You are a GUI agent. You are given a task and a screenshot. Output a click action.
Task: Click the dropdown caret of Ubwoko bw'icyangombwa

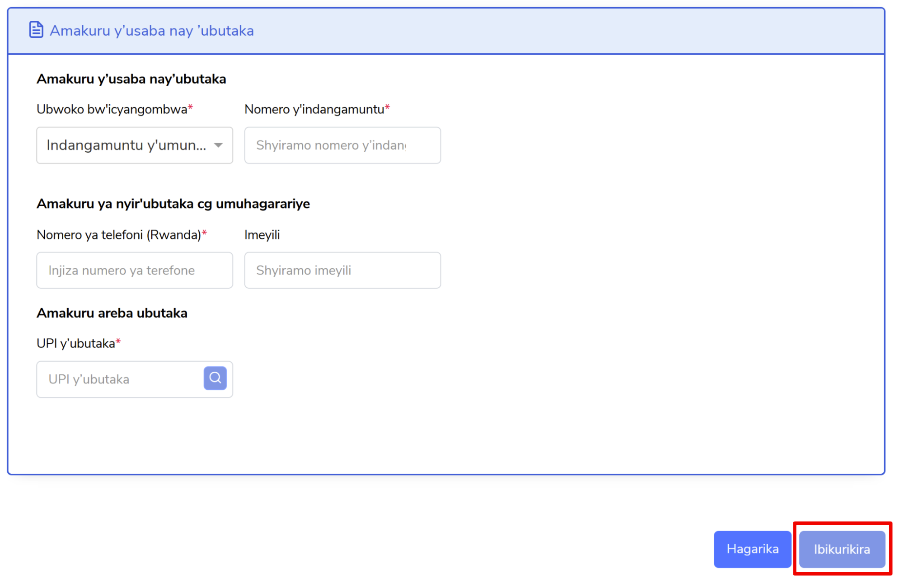219,145
